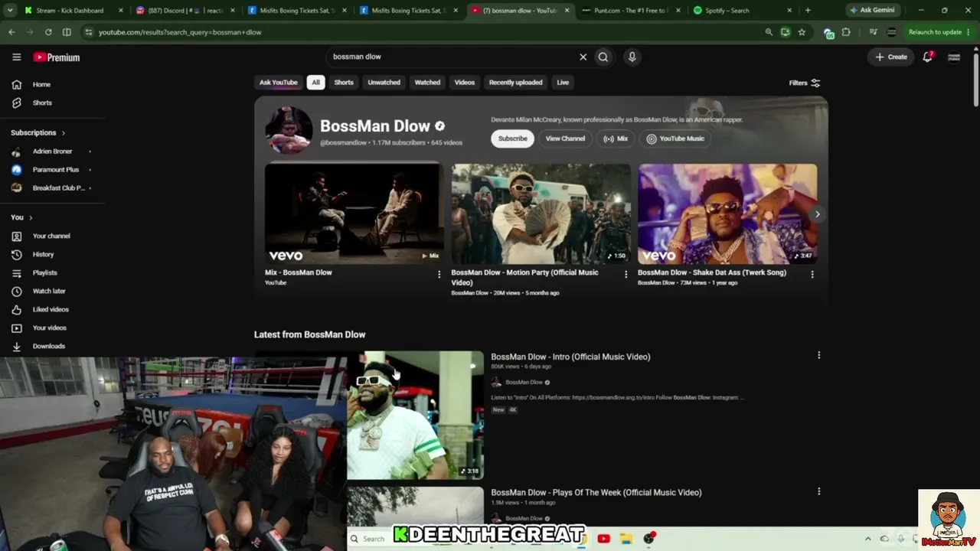Switch to the Kick Dashboard tab
Viewport: 980px width, 551px height.
[x=73, y=11]
